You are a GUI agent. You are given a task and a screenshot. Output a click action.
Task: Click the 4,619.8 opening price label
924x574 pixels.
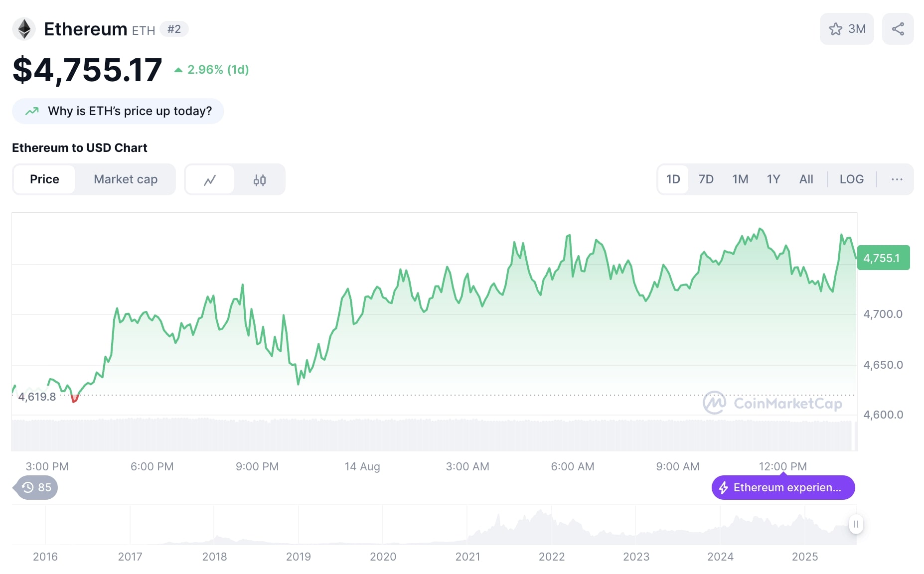click(x=37, y=397)
